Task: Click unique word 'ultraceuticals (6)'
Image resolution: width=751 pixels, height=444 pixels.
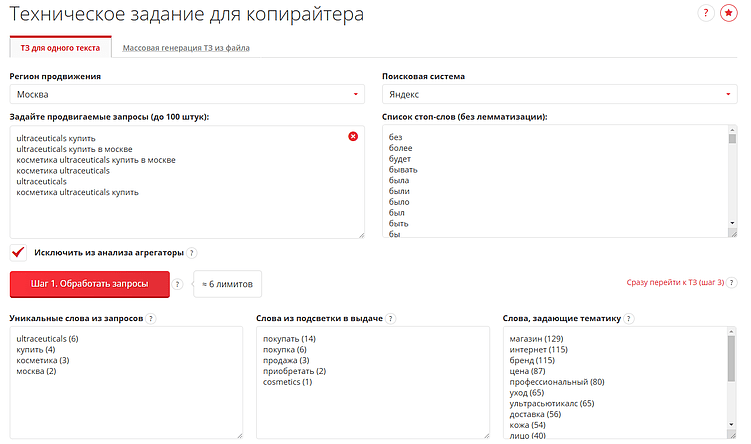Action: pos(47,339)
